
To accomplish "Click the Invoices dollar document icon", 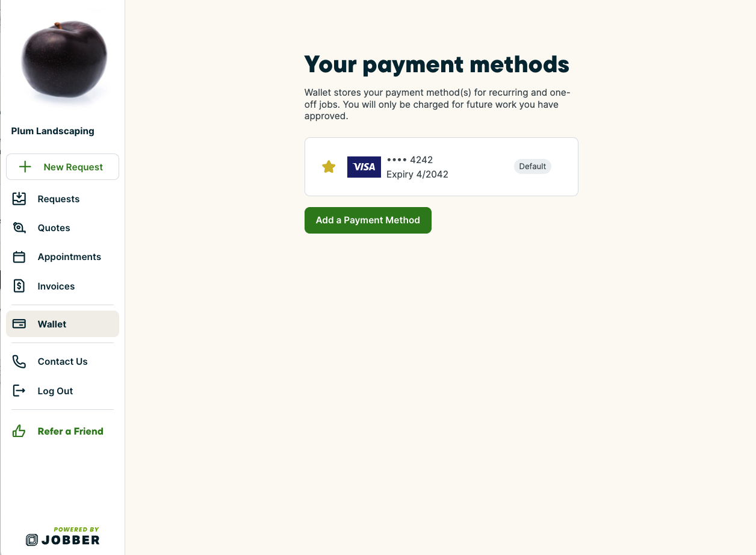I will [x=19, y=286].
